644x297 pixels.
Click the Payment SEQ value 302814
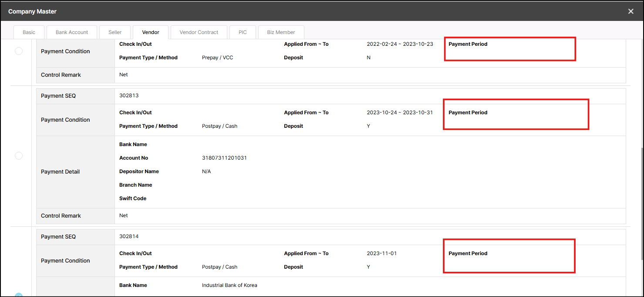tap(129, 236)
